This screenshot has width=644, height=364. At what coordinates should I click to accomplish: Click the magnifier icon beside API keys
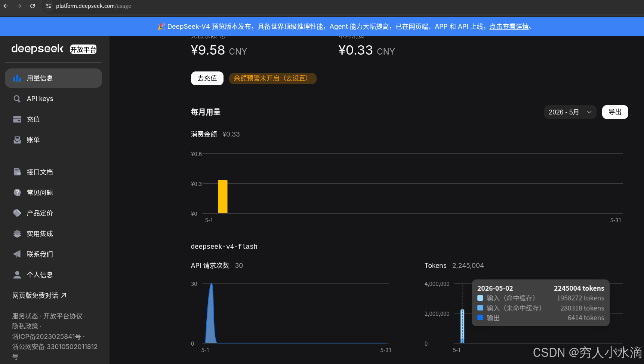click(x=17, y=99)
